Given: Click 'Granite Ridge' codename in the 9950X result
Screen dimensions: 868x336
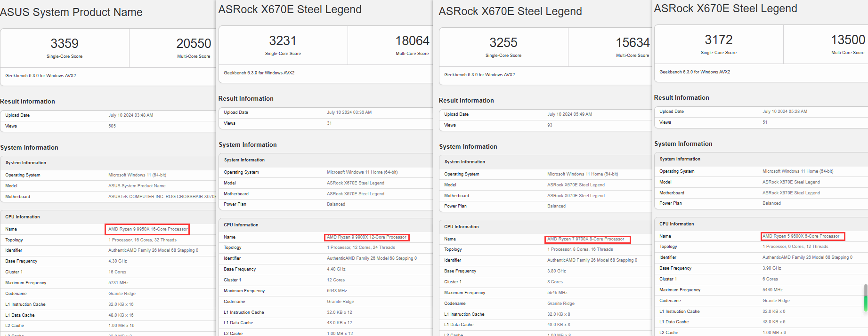Looking at the screenshot, I should (122, 294).
